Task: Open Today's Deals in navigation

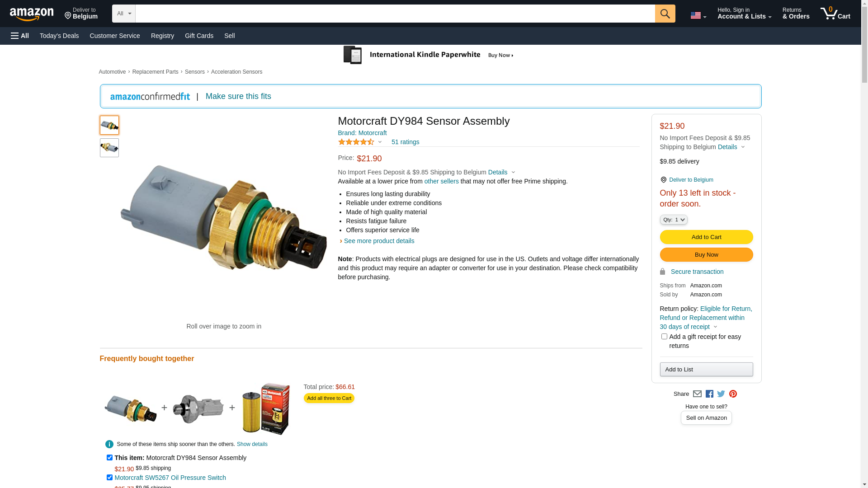Action: (x=59, y=36)
